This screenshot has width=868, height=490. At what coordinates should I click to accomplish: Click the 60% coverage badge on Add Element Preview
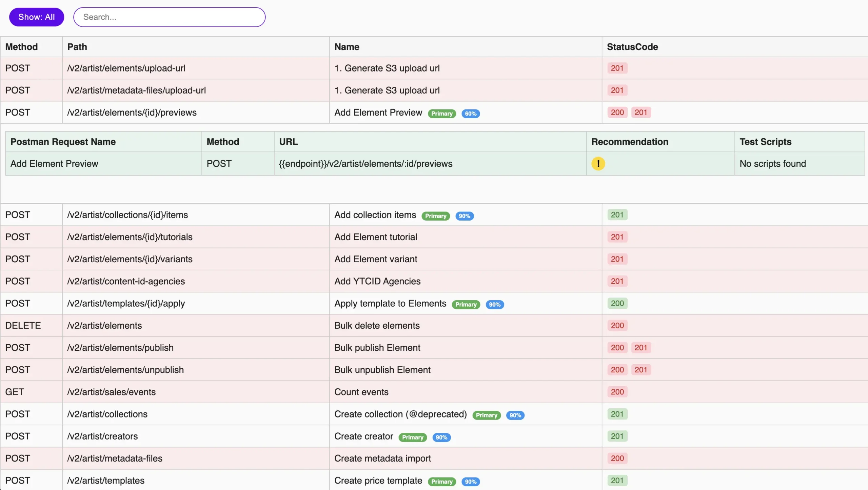[470, 114]
